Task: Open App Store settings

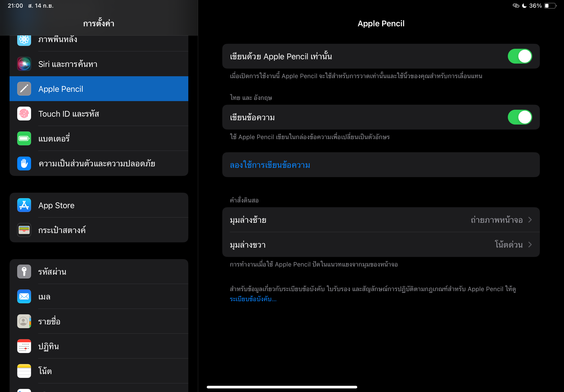Action: click(99, 205)
